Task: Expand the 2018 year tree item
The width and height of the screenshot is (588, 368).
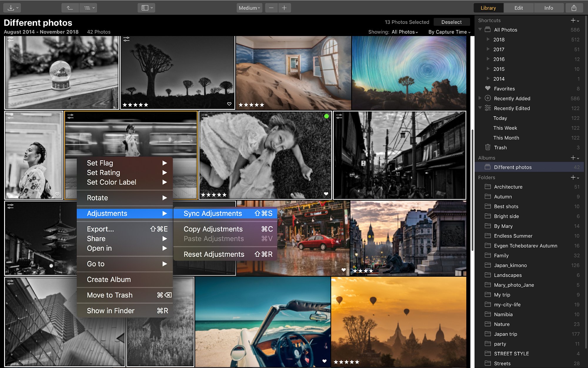Action: coord(488,39)
